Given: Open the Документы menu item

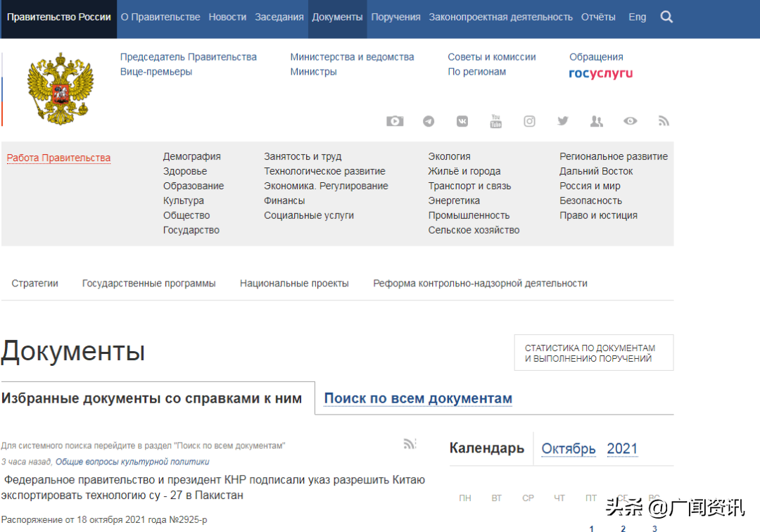Looking at the screenshot, I should (x=337, y=17).
